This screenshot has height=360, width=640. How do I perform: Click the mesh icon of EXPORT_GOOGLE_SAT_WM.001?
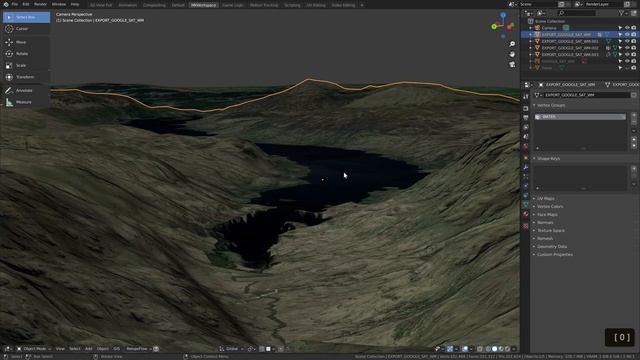pos(537,41)
